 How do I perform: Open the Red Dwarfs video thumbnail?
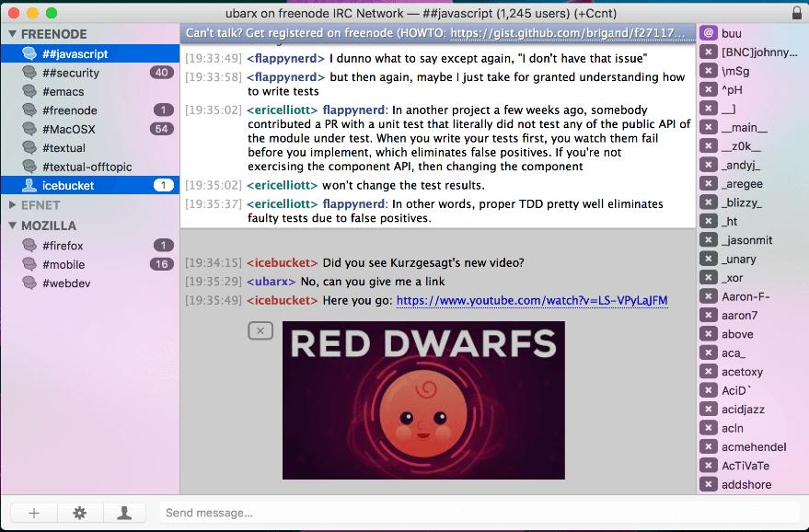click(423, 400)
